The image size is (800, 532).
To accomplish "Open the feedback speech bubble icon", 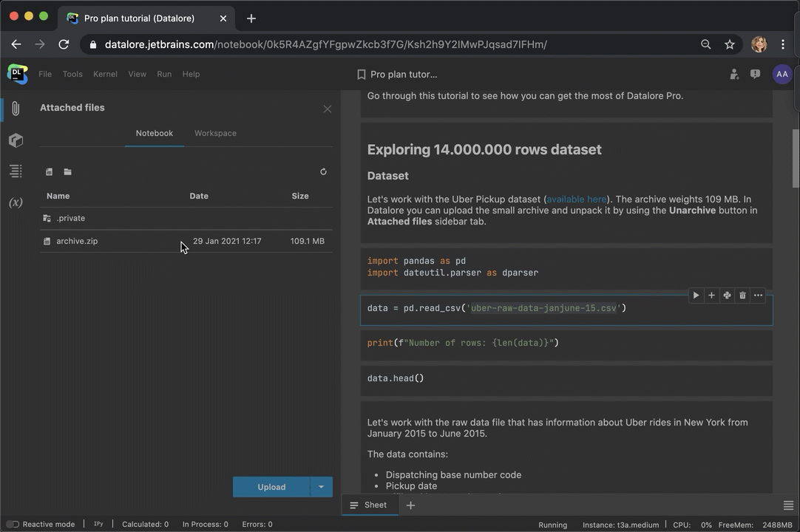I will 755,75.
